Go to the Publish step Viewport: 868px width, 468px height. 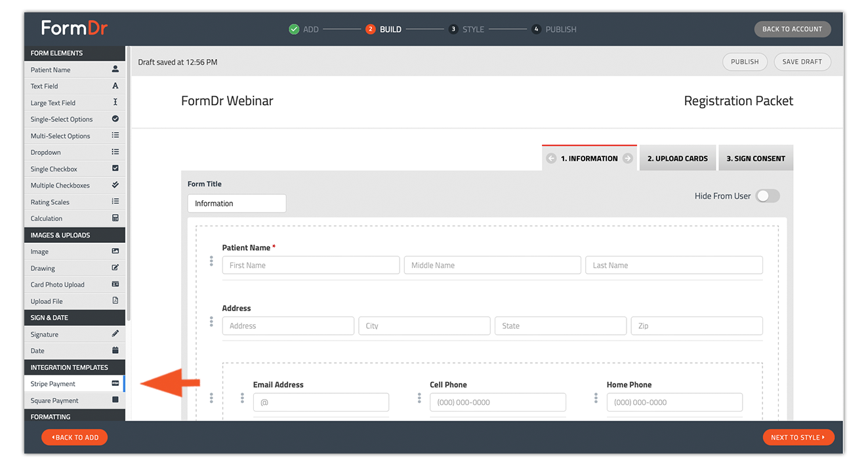[554, 30]
